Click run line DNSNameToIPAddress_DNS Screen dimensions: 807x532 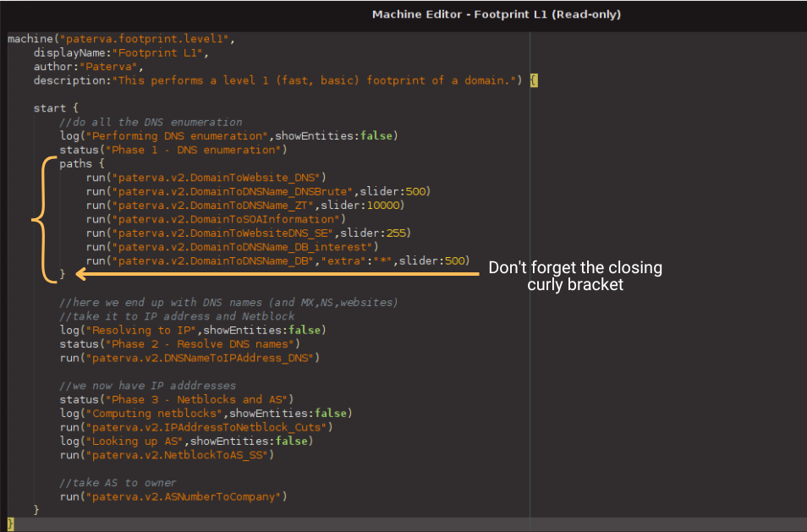190,358
